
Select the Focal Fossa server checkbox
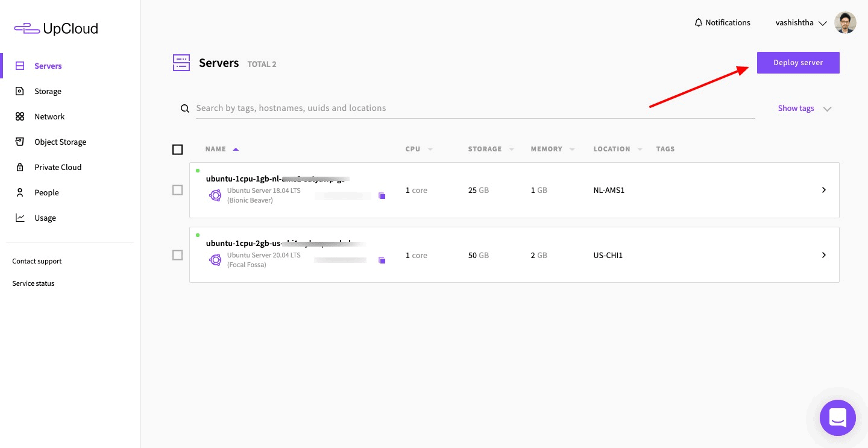point(177,256)
